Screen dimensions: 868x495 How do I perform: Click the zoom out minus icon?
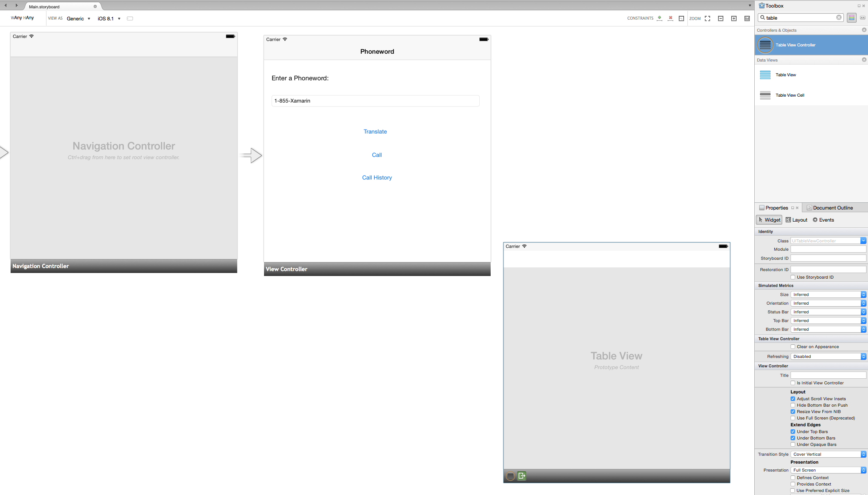tap(721, 19)
